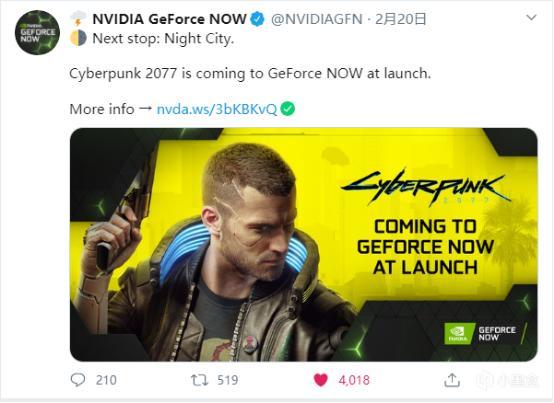Screen dimensions: 554x403
Task: Open the nvda.ws/3bKBKvQ link
Action: point(217,109)
